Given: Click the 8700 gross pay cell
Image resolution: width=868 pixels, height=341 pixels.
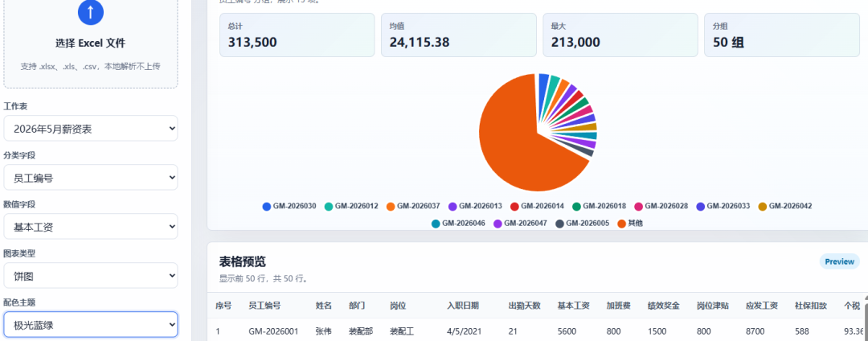Looking at the screenshot, I should coord(754,331).
